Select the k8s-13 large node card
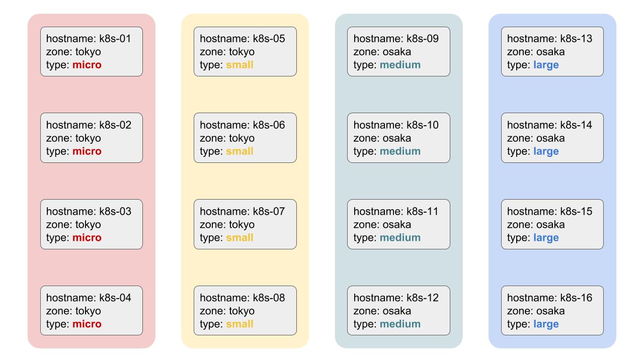This screenshot has height=362, width=644. [552, 52]
